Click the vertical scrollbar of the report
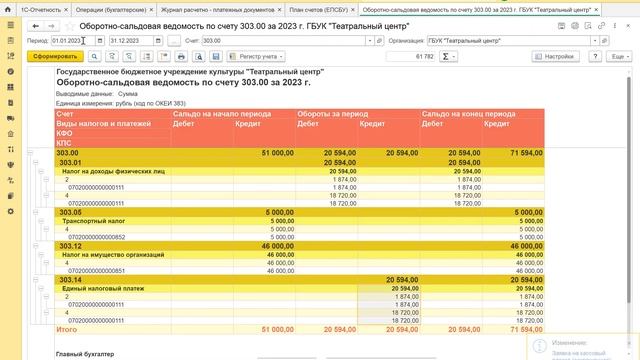Viewport: 640px width, 360px height. point(629,189)
